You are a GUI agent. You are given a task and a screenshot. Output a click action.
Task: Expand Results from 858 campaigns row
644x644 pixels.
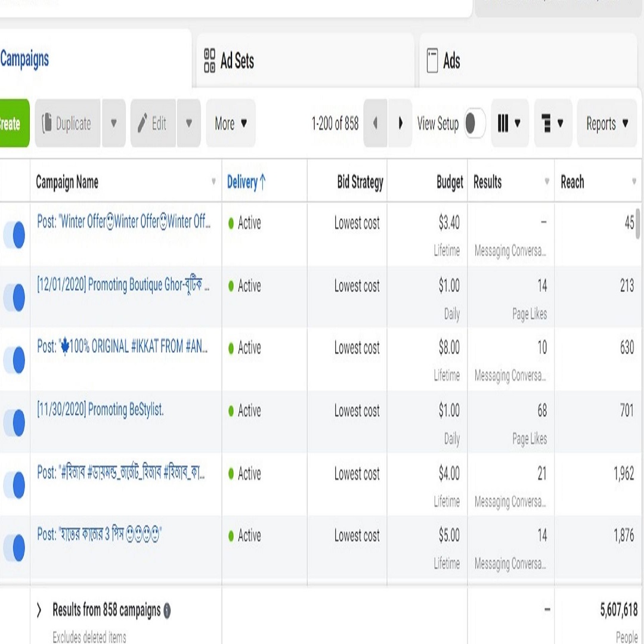point(39,611)
